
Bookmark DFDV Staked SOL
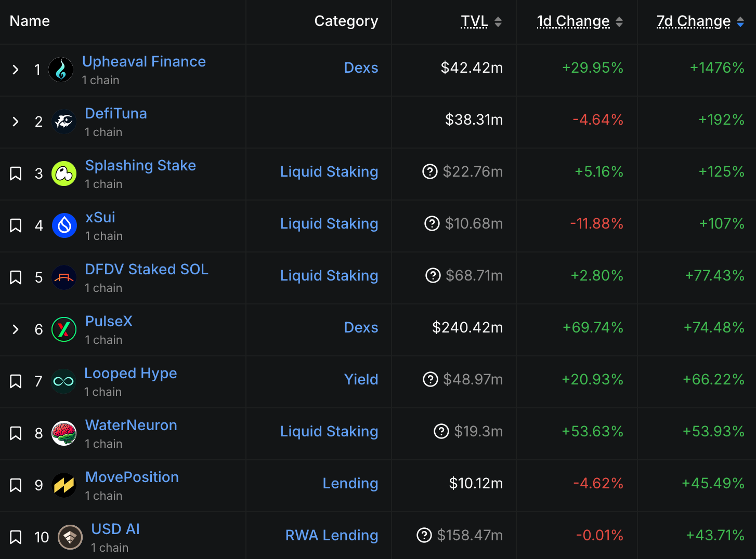[16, 277]
